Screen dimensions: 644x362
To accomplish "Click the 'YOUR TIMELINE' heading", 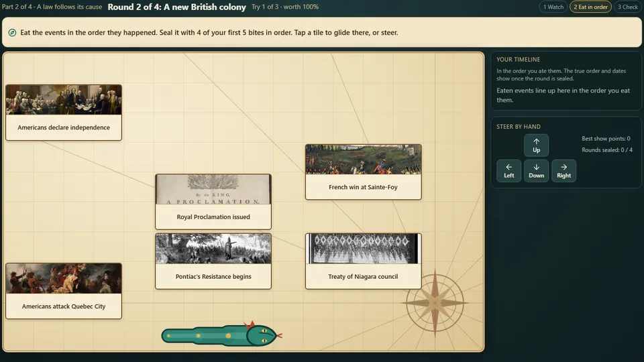I will (519, 60).
